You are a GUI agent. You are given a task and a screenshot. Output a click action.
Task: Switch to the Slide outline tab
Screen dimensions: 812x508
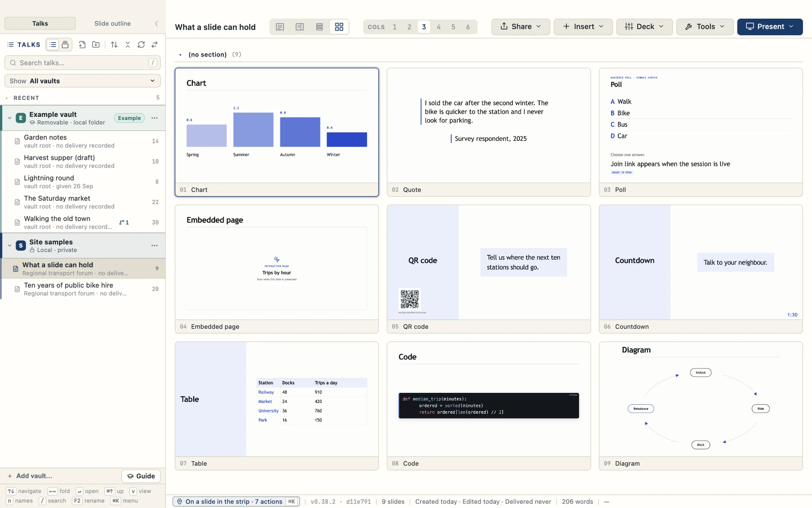(112, 23)
